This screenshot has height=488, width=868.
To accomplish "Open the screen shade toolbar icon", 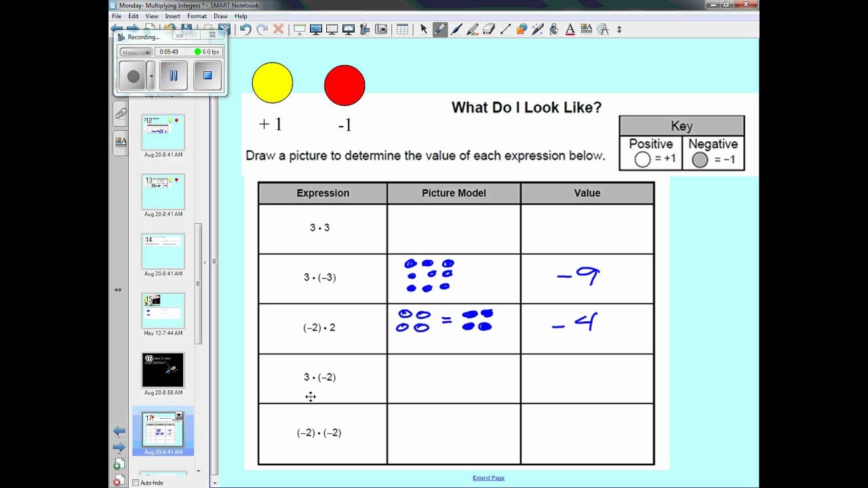I will [299, 29].
